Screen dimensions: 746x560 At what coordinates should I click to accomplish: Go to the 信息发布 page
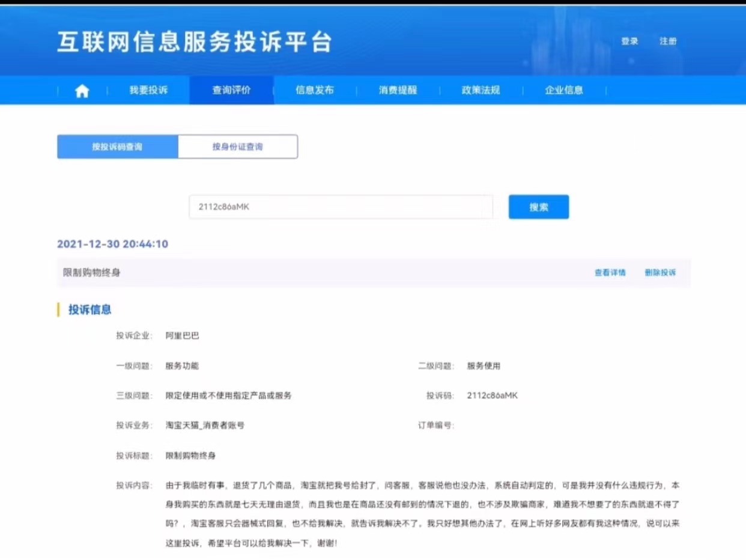314,91
